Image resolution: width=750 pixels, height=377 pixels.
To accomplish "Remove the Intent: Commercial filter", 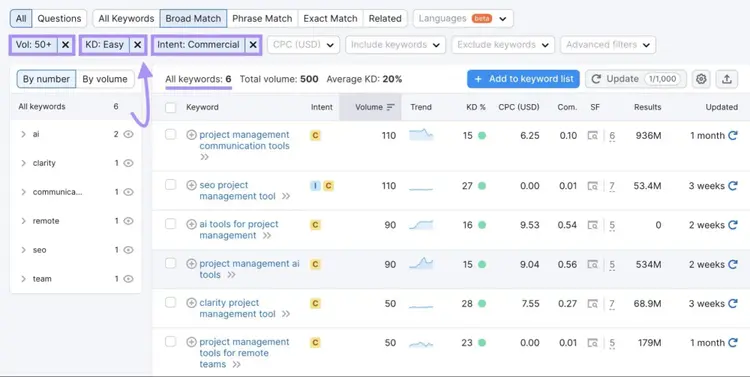I will pos(253,45).
